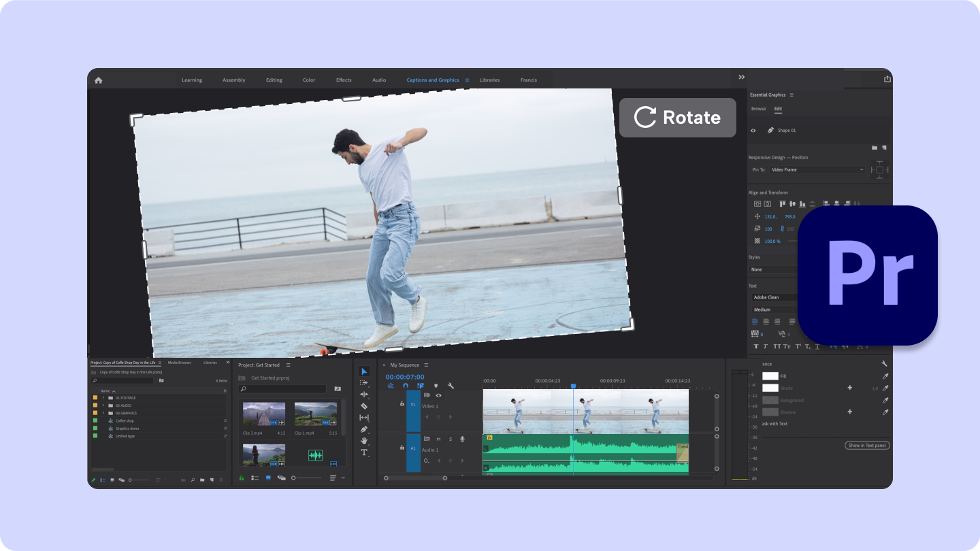Lock the Video 1 track
980x551 pixels.
pyautogui.click(x=402, y=403)
